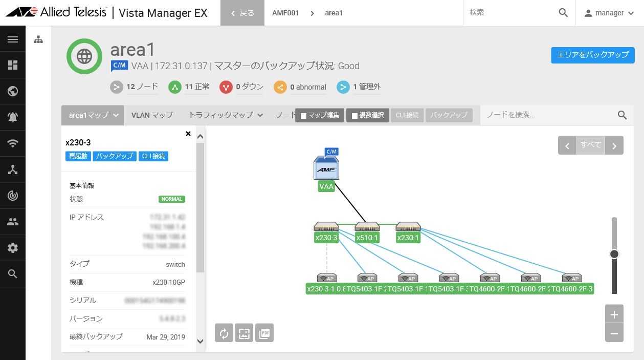Image resolution: width=644 pixels, height=360 pixels.
Task: Click the right arrow map navigation
Action: (x=614, y=145)
